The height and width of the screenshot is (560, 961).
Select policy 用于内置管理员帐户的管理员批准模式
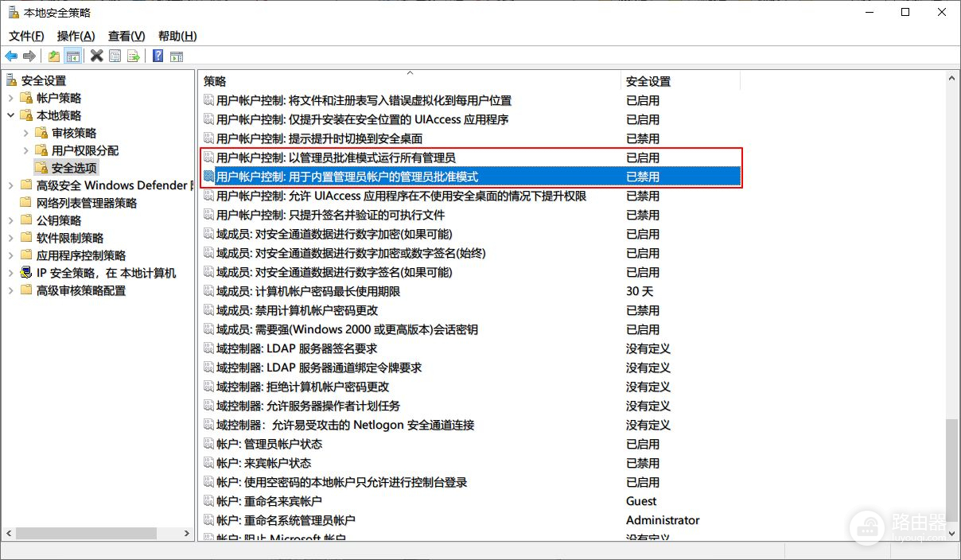click(x=347, y=177)
